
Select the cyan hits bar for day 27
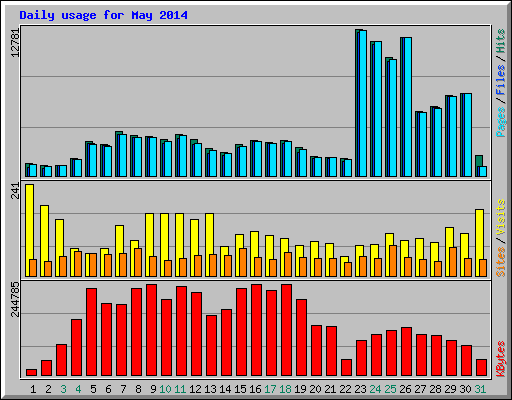pyautogui.click(x=423, y=144)
